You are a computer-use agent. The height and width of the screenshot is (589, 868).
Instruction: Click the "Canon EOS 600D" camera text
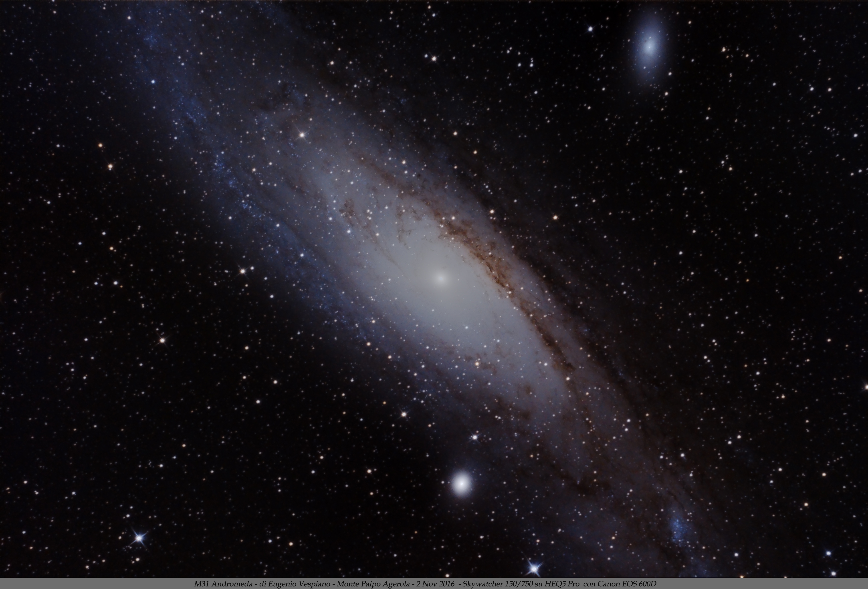point(627,584)
